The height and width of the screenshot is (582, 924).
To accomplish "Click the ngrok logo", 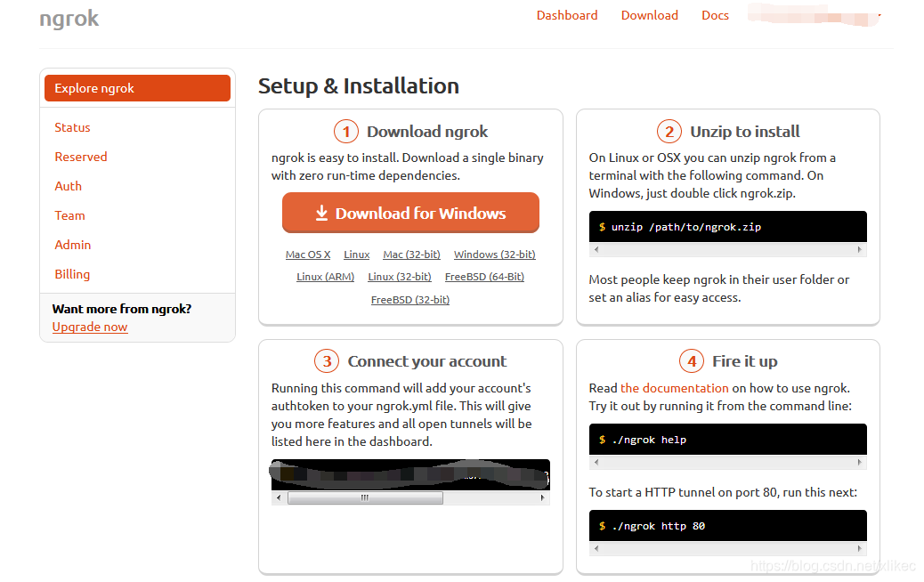I will coord(69,19).
